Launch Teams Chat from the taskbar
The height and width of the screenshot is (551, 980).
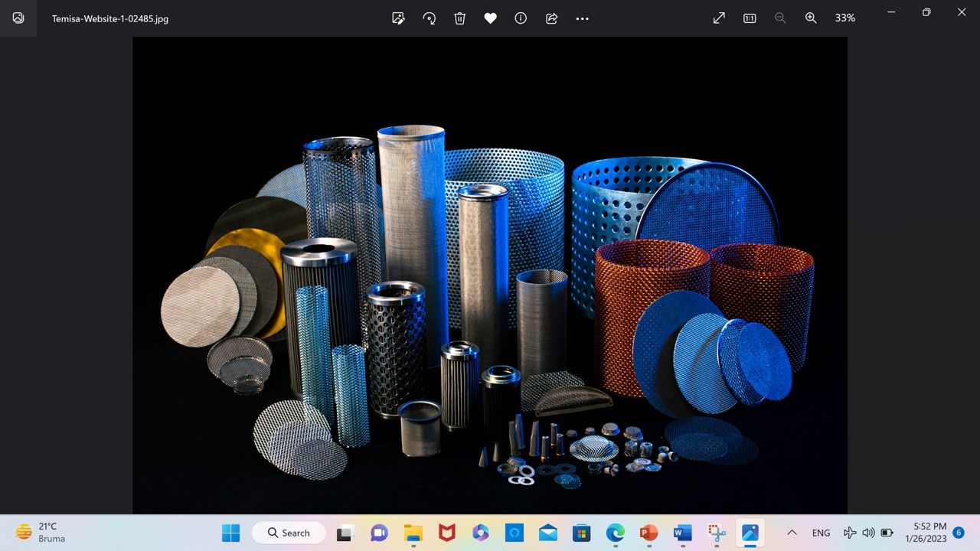point(379,533)
